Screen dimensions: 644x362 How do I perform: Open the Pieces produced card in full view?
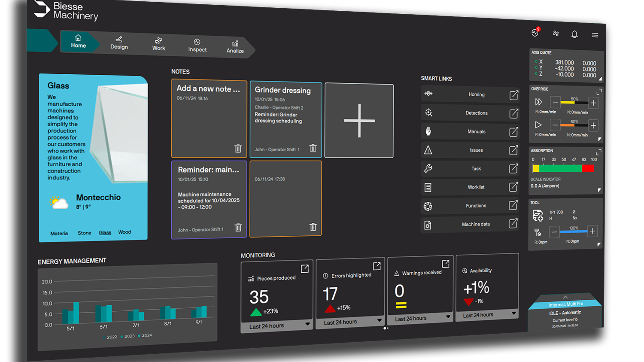pyautogui.click(x=304, y=268)
